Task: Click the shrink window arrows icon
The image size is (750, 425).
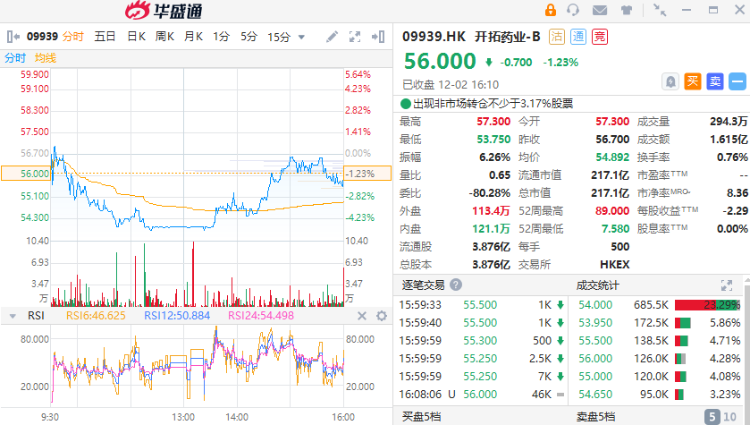Action: (660, 10)
